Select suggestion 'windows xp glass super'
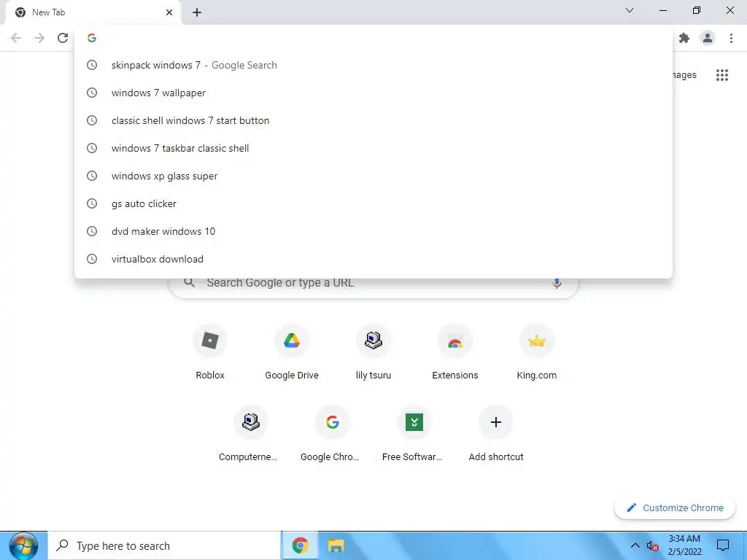 coord(373,176)
